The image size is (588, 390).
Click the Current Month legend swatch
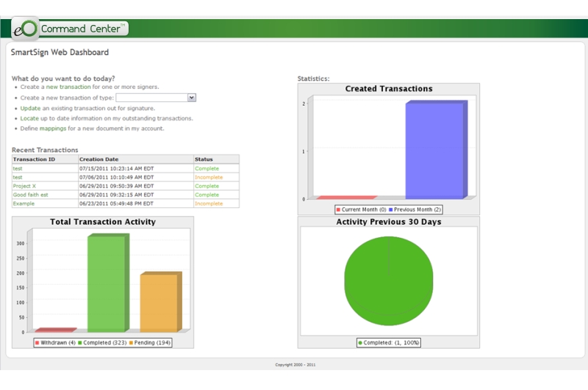pyautogui.click(x=339, y=209)
